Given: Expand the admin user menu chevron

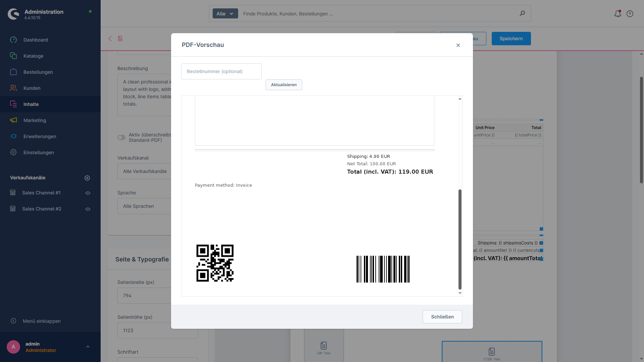Looking at the screenshot, I should click(x=88, y=347).
